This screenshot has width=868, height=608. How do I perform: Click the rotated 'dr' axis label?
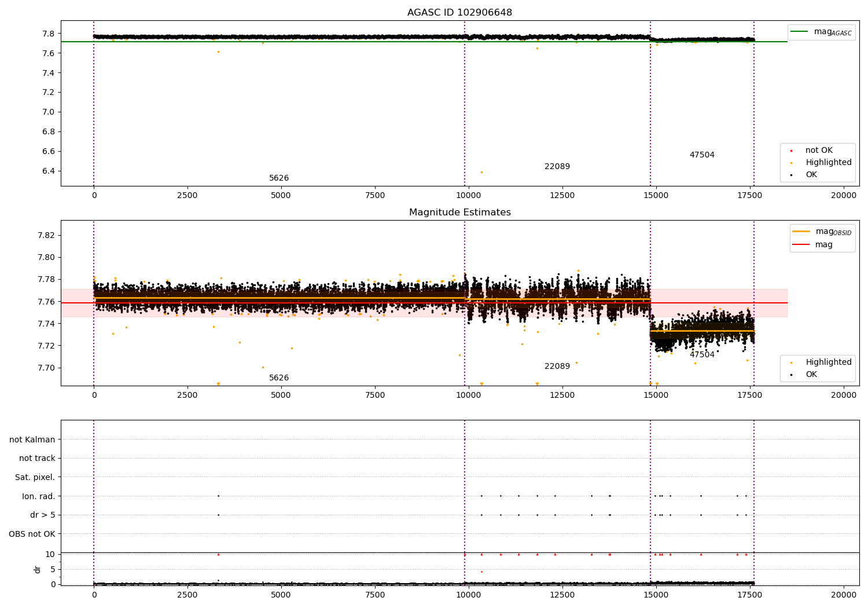(x=38, y=569)
